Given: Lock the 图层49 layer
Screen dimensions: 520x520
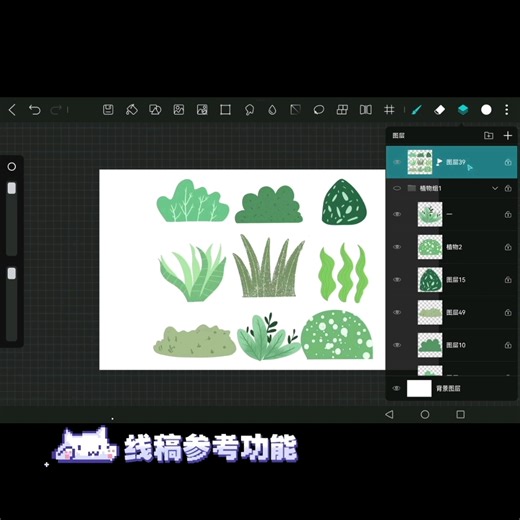Looking at the screenshot, I should [x=508, y=312].
